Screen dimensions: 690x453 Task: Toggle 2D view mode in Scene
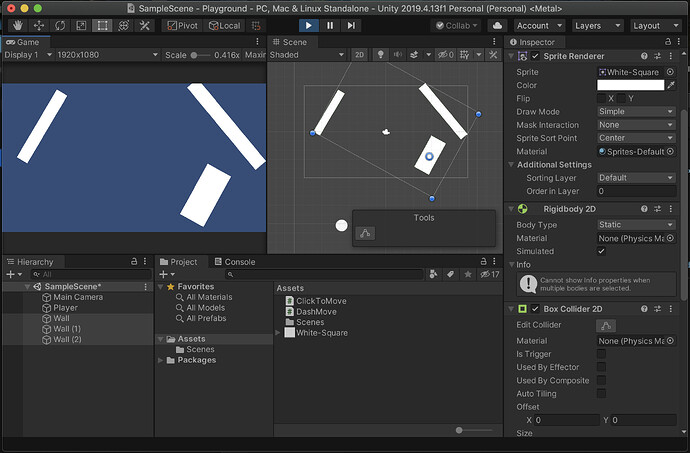(x=360, y=55)
